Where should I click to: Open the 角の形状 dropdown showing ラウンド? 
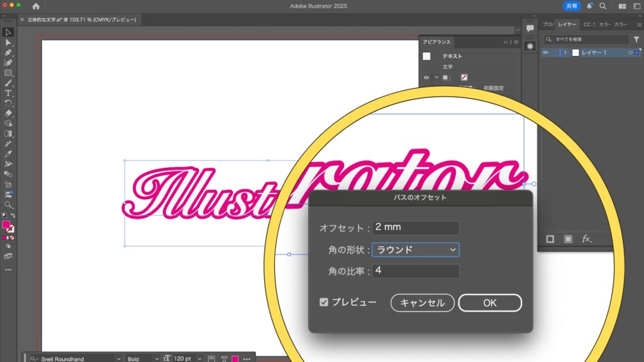[416, 250]
